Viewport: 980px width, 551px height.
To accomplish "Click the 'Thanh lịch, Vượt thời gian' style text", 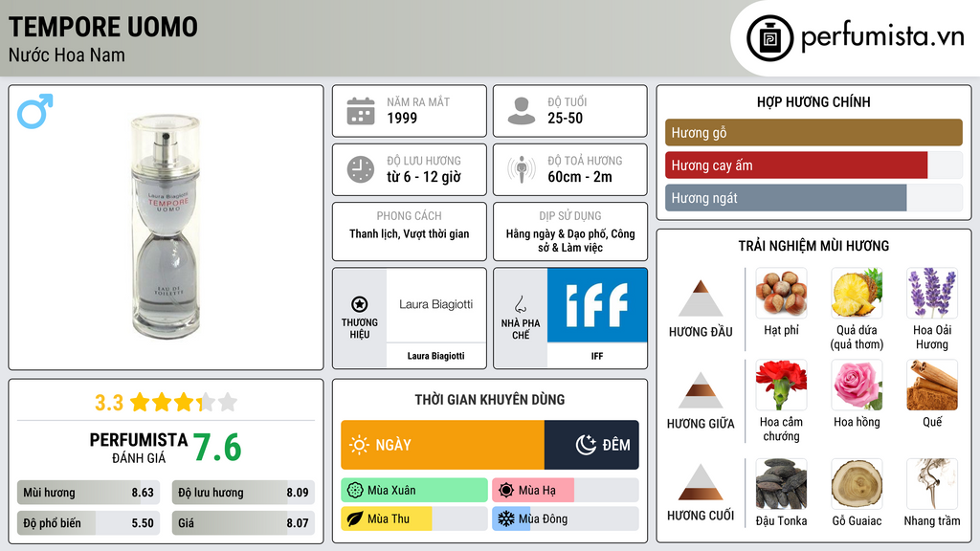I will point(410,233).
